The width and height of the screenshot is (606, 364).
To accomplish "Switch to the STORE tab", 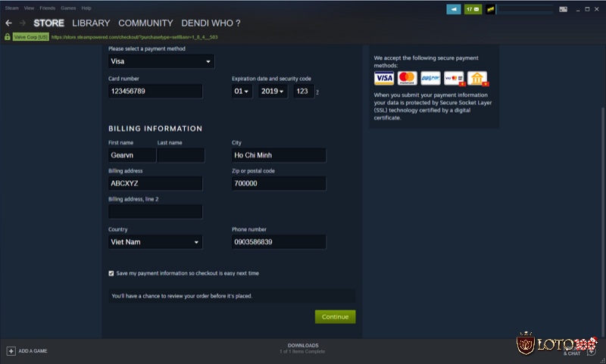I will [48, 23].
